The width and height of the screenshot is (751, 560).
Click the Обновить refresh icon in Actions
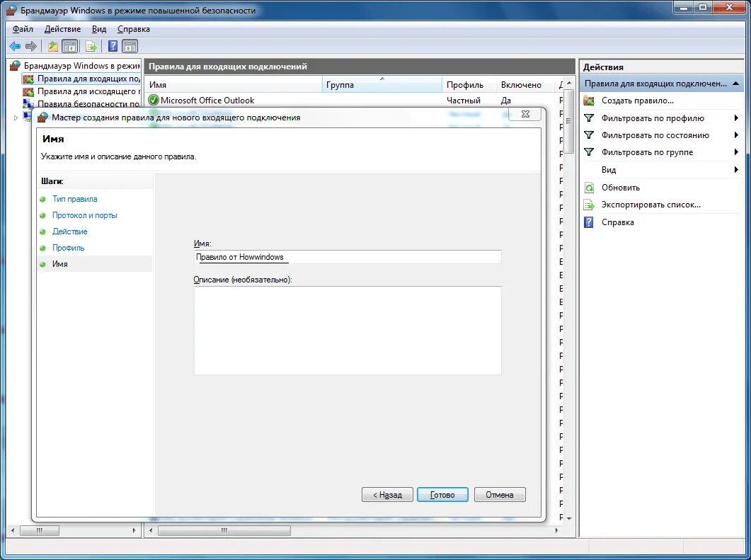(x=589, y=188)
